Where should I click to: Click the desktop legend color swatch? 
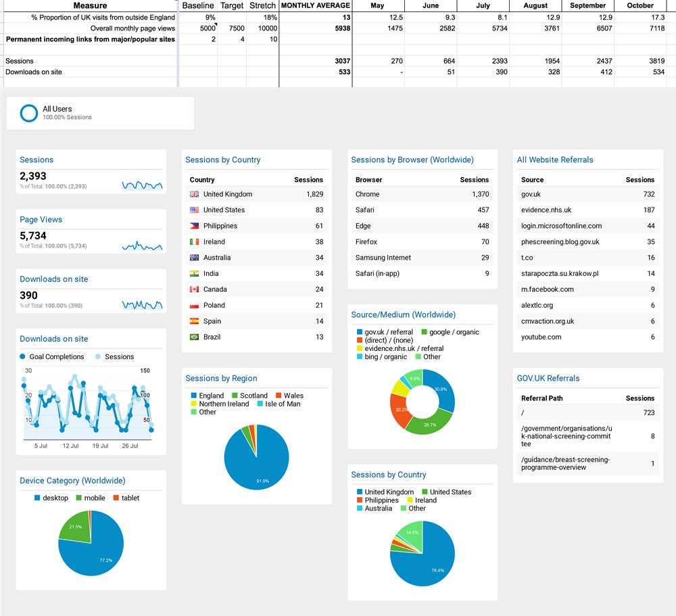coord(37,498)
